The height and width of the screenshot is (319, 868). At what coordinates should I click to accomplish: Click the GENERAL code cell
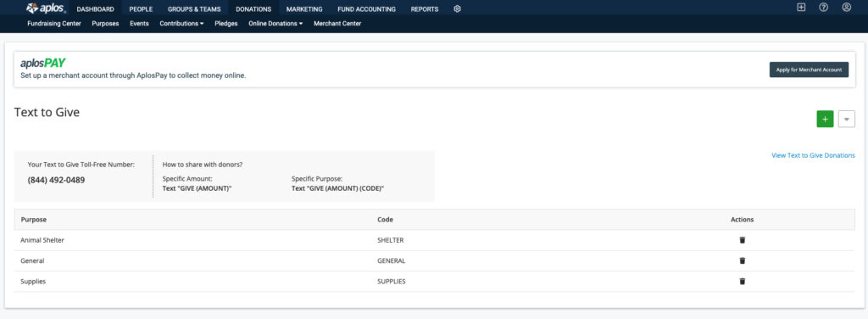(392, 260)
